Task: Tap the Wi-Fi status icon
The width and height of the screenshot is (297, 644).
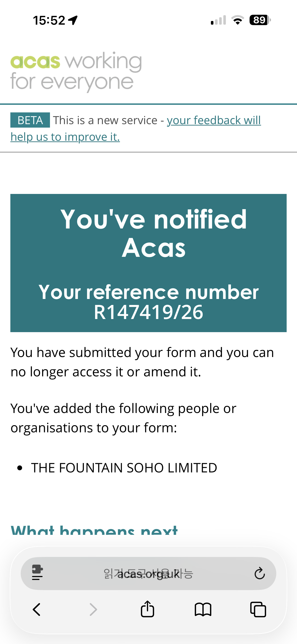Action: click(x=238, y=20)
